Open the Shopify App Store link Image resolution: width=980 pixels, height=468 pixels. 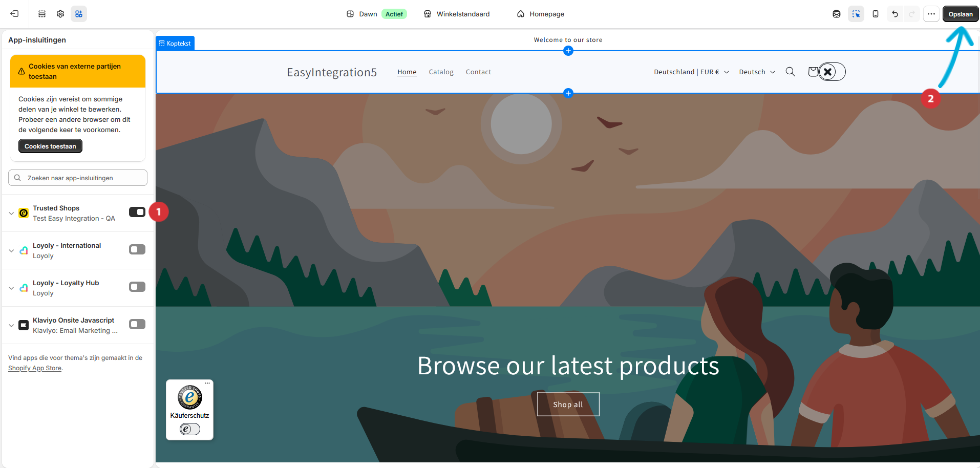(35, 368)
